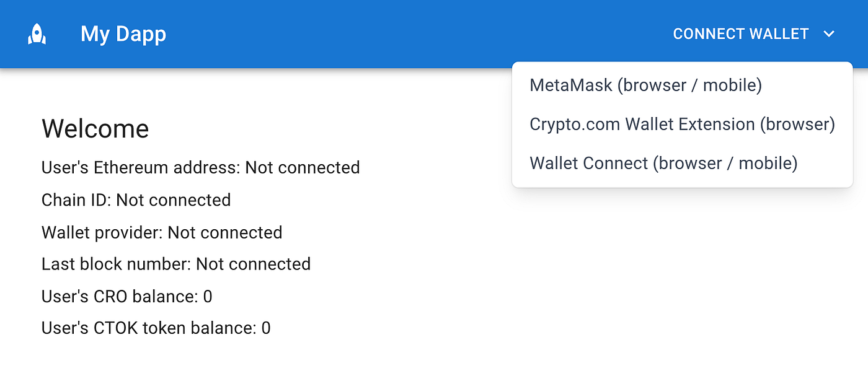Expand the CONNECT WALLET dropdown chevron
The image size is (868, 389).
coord(829,34)
